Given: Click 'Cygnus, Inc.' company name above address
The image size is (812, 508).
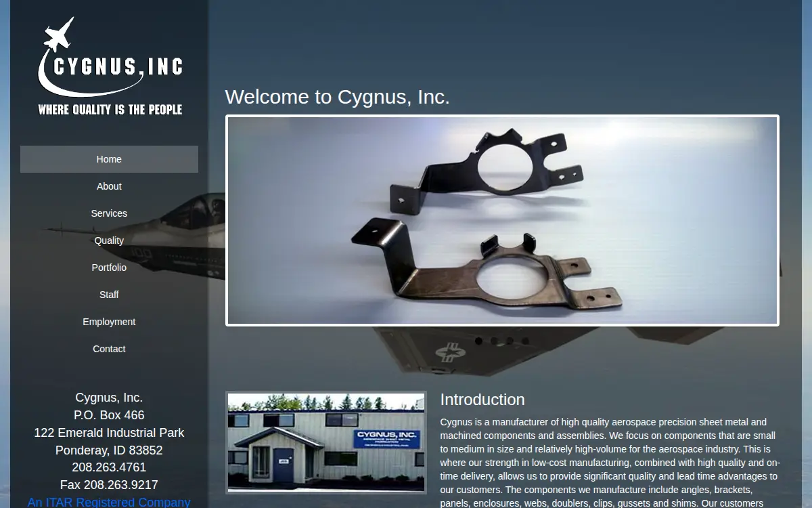Looking at the screenshot, I should tap(109, 398).
